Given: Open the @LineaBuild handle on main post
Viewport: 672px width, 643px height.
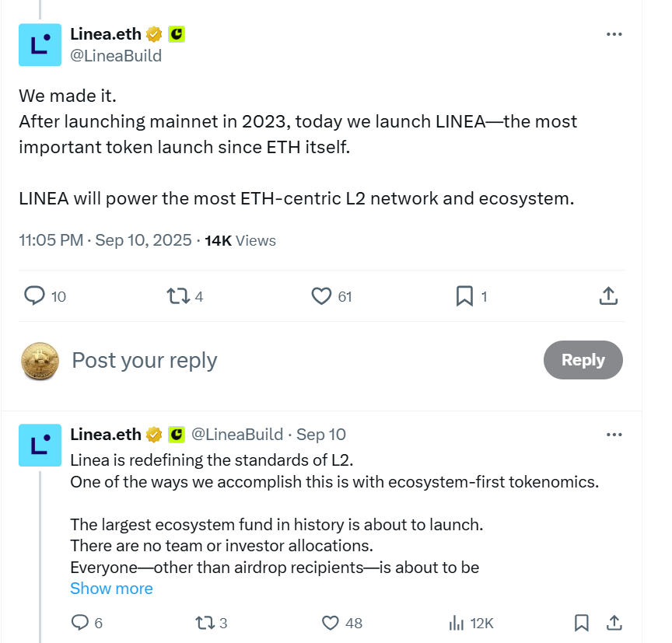Looking at the screenshot, I should 116,55.
